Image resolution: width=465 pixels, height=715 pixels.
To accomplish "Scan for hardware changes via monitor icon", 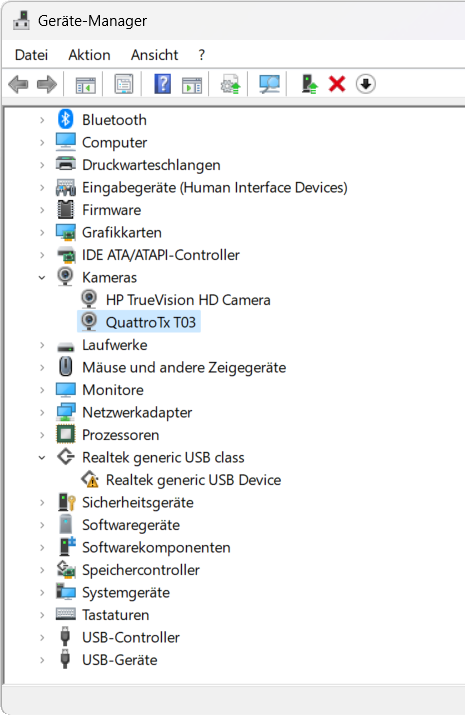I will [x=269, y=84].
